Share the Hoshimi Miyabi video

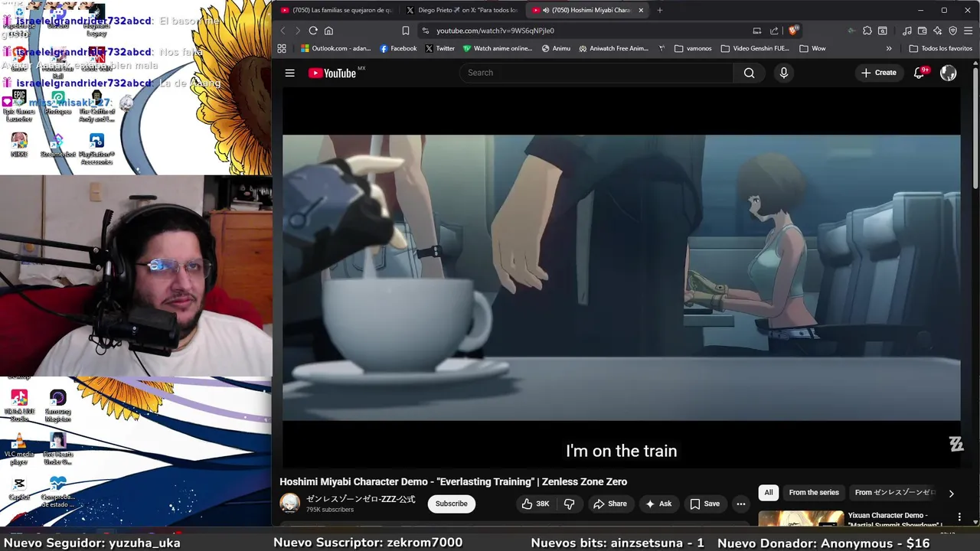609,504
